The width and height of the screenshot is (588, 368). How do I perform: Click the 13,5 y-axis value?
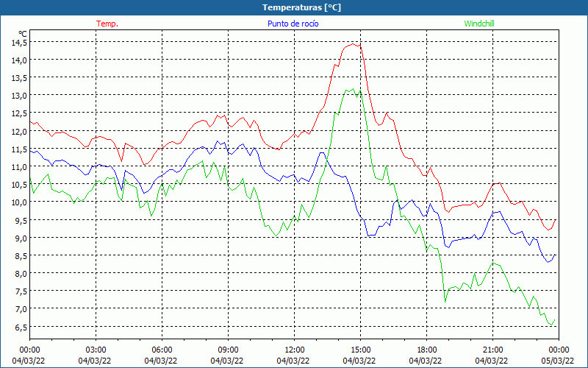pyautogui.click(x=20, y=78)
